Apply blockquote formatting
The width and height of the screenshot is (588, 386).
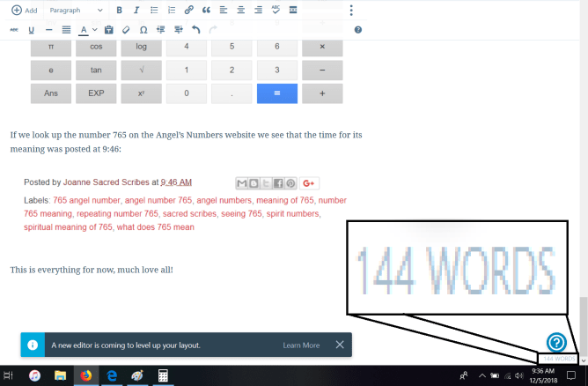(x=206, y=11)
